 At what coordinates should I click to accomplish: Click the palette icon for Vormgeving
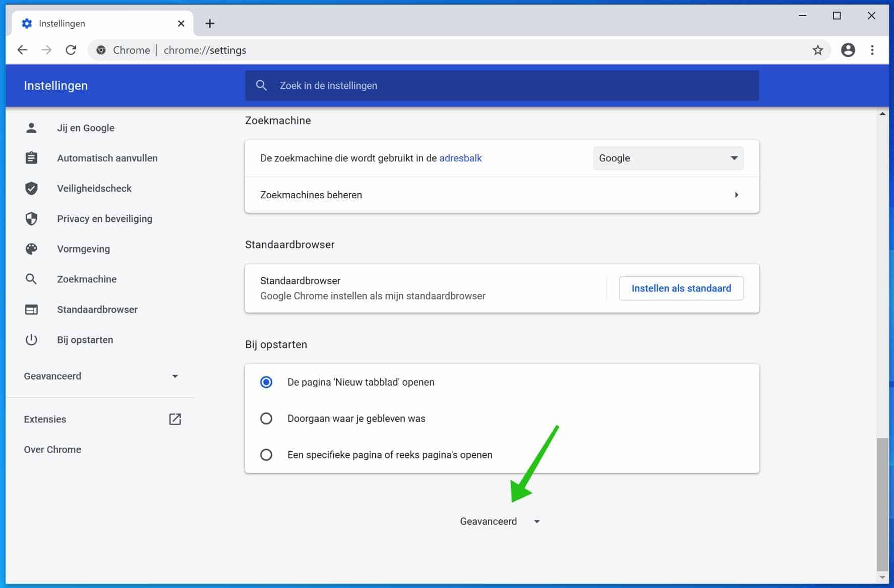pos(31,249)
